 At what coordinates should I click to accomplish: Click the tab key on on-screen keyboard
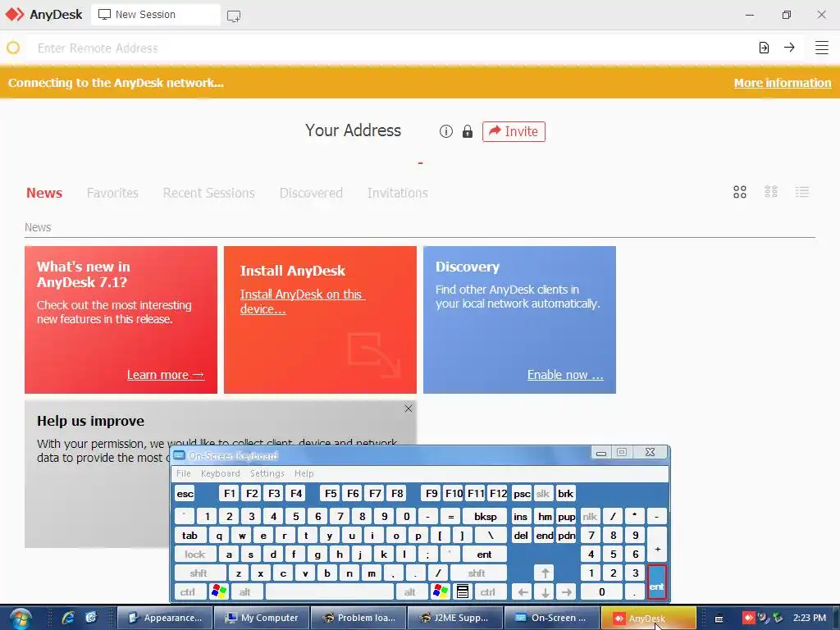tap(189, 536)
